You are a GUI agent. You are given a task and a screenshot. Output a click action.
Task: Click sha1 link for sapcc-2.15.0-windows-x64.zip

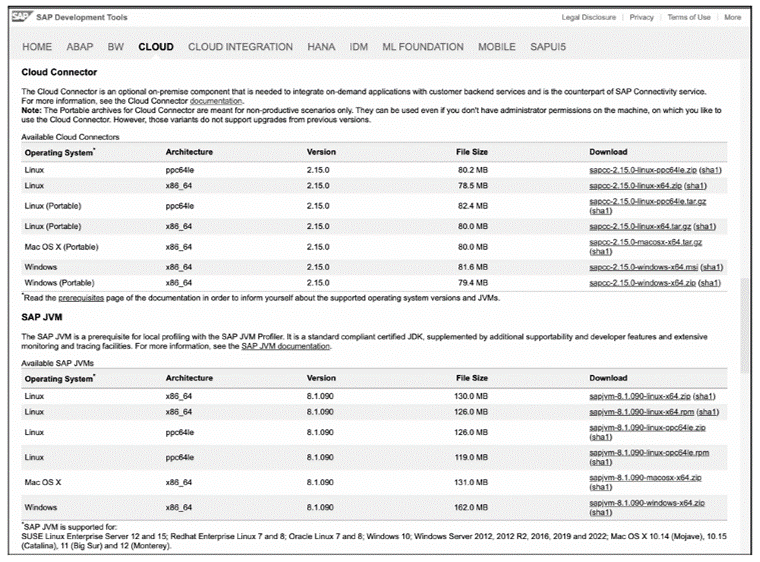(710, 283)
